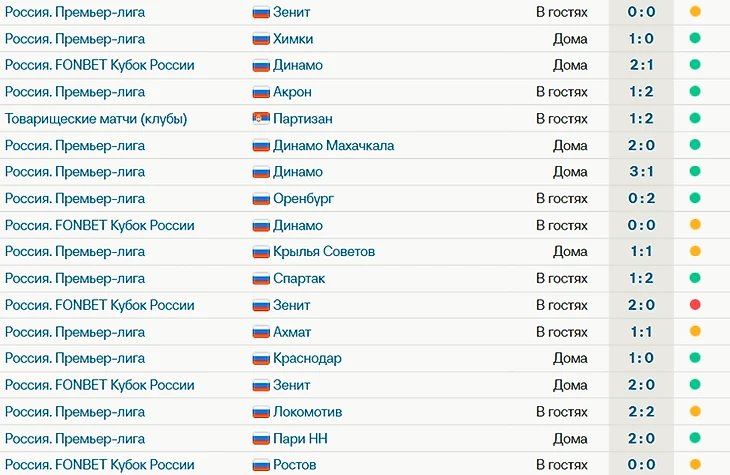Click the flag icon next to Пари НН
This screenshot has height=475, width=730.
(x=261, y=439)
